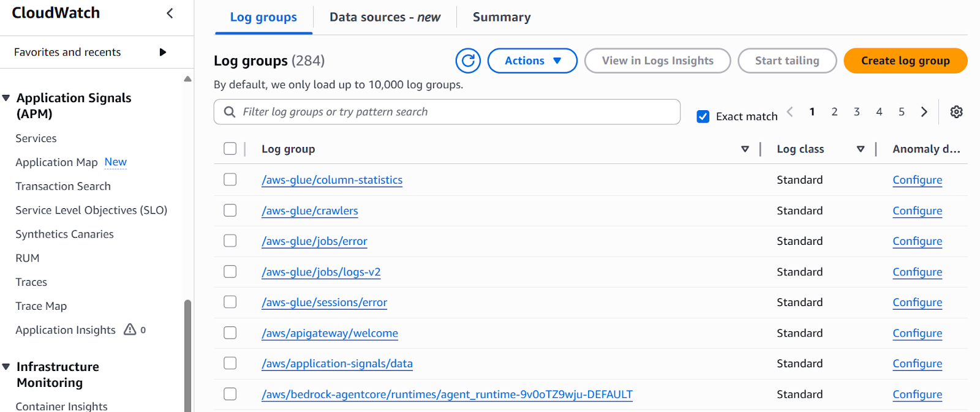Screen dimensions: 980x412
Task: Toggle the Exact match checkbox
Action: 703,116
